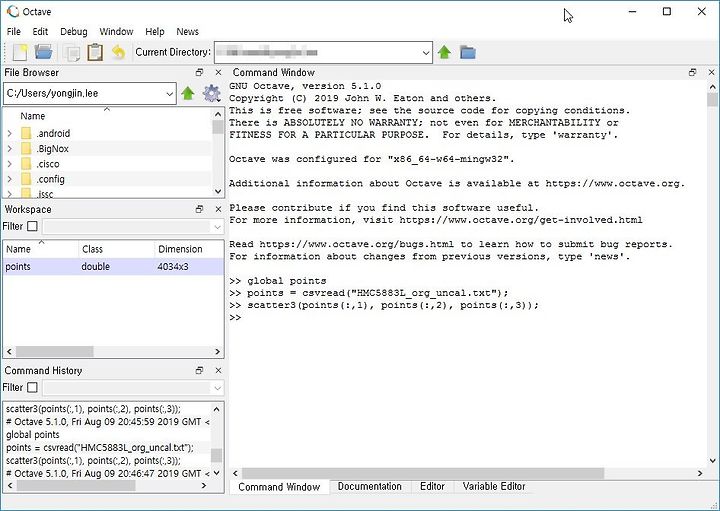The height and width of the screenshot is (511, 720).
Task: Sort Workspace by Class column
Action: pos(117,249)
